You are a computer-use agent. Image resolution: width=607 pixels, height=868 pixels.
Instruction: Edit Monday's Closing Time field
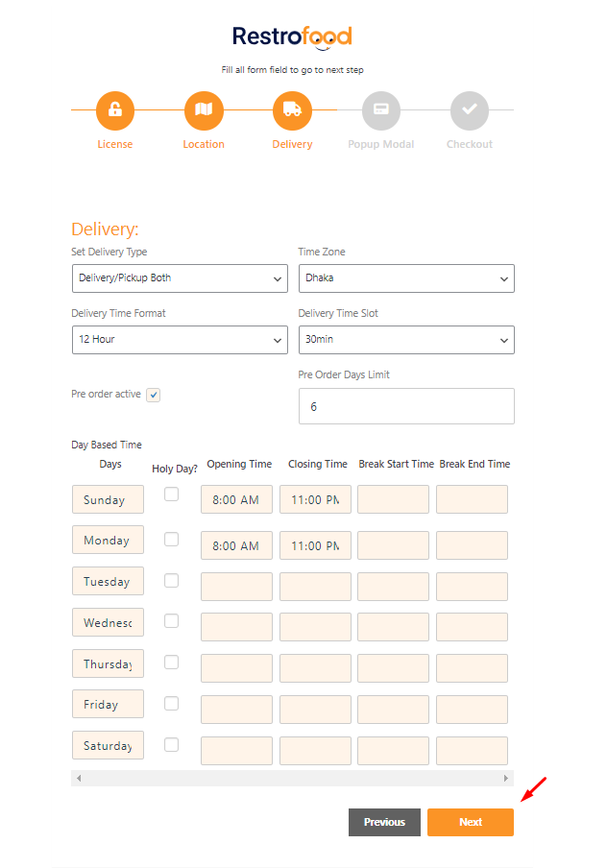[x=315, y=545]
